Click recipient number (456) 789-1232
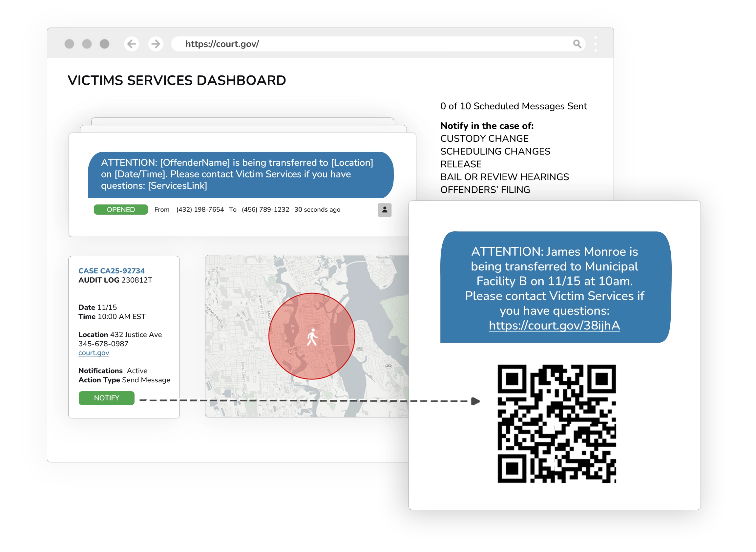The width and height of the screenshot is (756, 552). point(265,209)
